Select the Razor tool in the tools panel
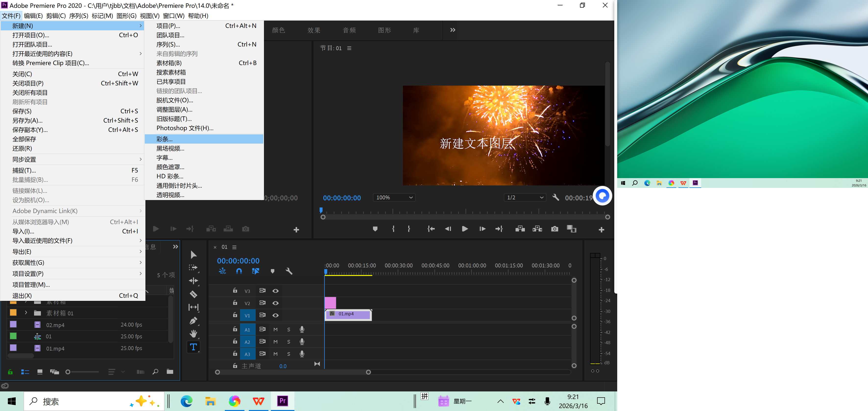 click(193, 294)
